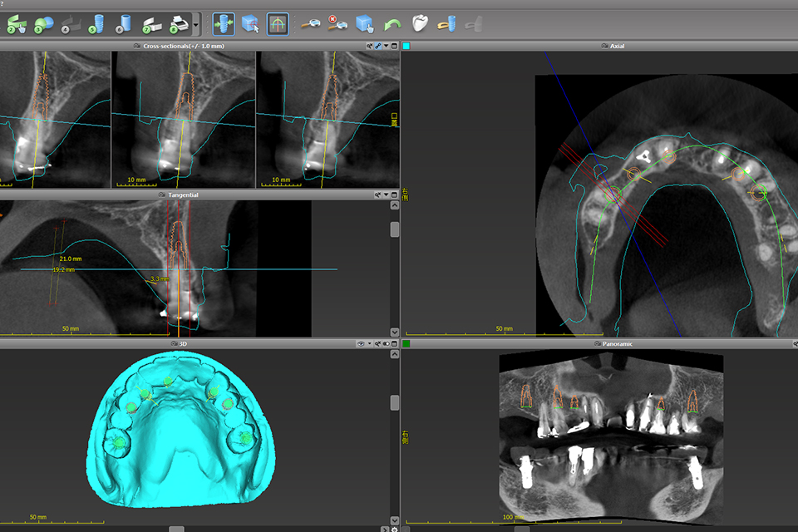This screenshot has height=532, width=798.
Task: Open dropdown next to 3D eye icon
Action: point(370,343)
